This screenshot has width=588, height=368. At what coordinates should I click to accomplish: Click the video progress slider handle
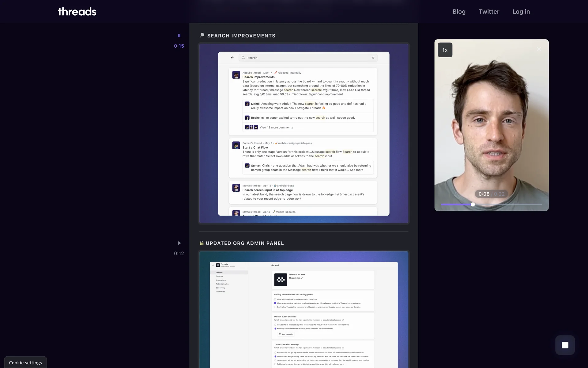(473, 205)
